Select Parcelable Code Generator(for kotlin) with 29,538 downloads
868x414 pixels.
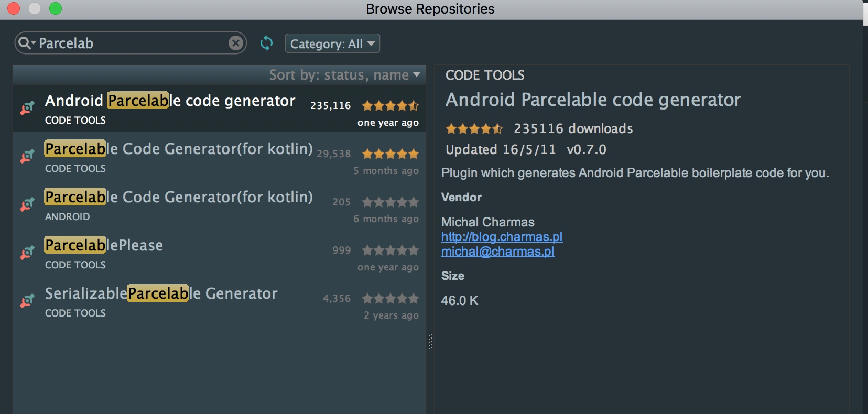click(x=219, y=157)
